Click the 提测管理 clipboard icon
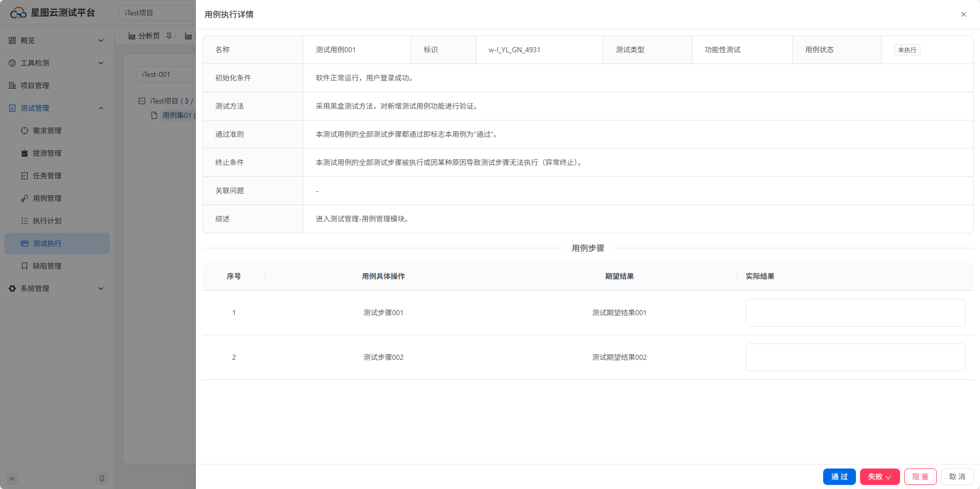The width and height of the screenshot is (980, 489). tap(25, 153)
